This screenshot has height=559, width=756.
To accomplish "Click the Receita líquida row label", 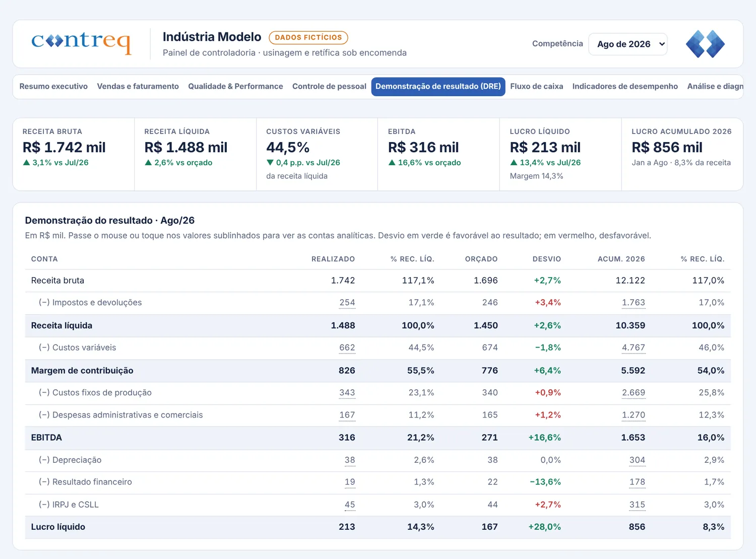I will coord(61,326).
